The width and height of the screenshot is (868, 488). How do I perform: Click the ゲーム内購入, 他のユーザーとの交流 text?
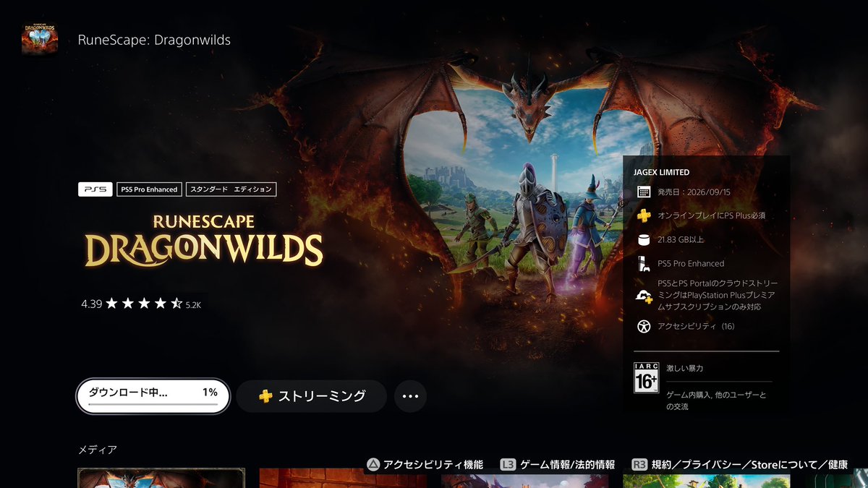(x=716, y=401)
